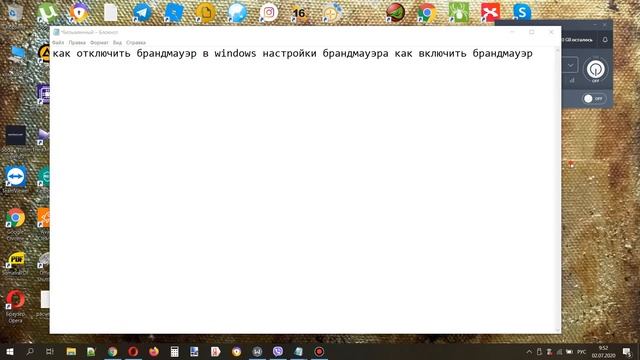
Task: Switch to Chrome on the taskbar
Action: point(112,351)
